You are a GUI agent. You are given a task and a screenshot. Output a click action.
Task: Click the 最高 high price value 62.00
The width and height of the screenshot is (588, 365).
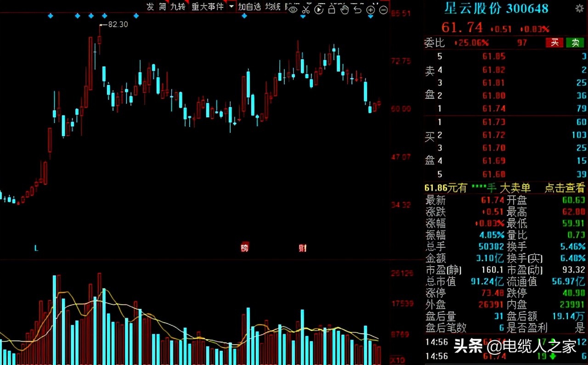(x=574, y=212)
